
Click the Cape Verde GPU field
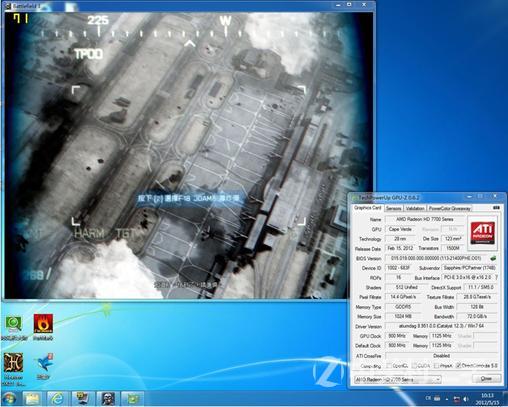[x=400, y=229]
